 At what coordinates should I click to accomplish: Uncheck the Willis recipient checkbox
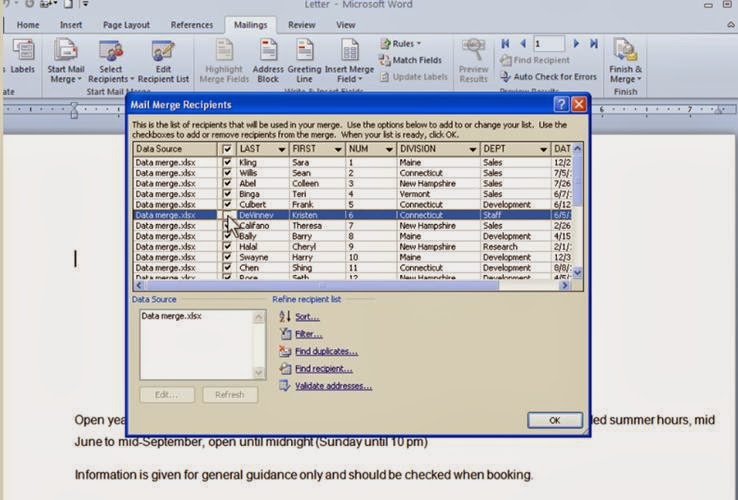tap(227, 173)
